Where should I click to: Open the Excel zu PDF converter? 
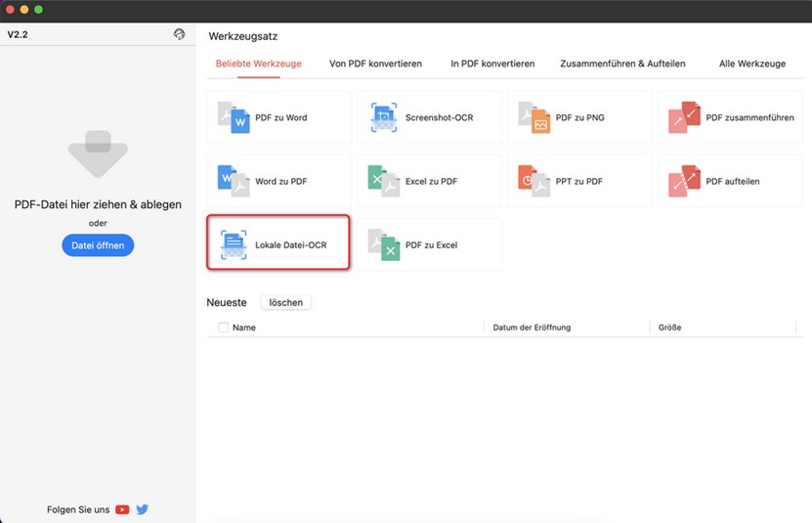[x=429, y=181]
